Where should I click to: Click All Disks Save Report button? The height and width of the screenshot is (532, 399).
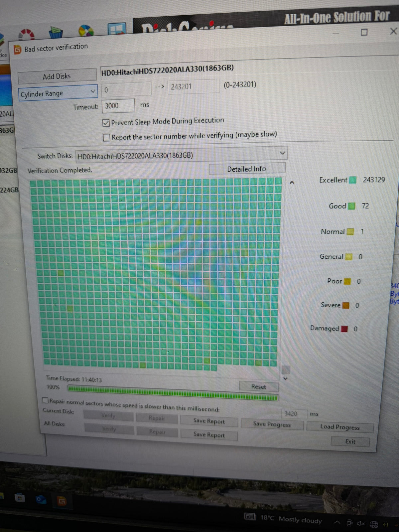[209, 434]
